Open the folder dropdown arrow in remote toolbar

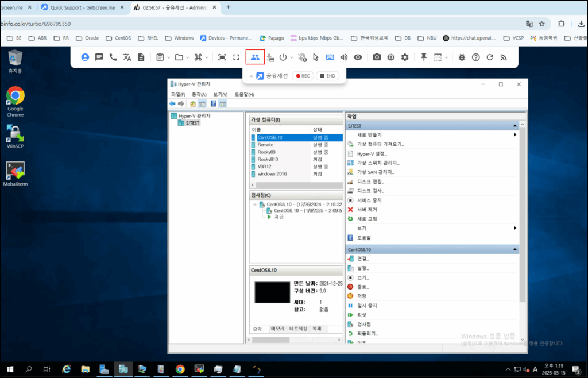(187, 57)
